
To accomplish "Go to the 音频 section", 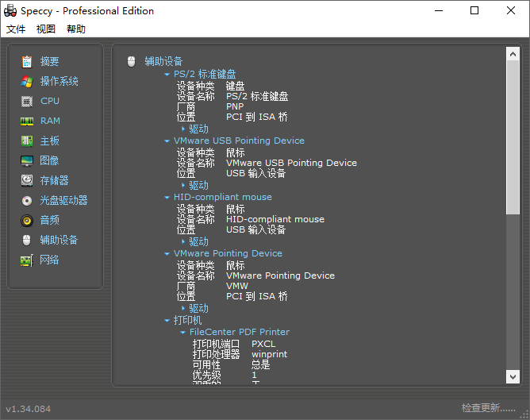I will coord(50,220).
